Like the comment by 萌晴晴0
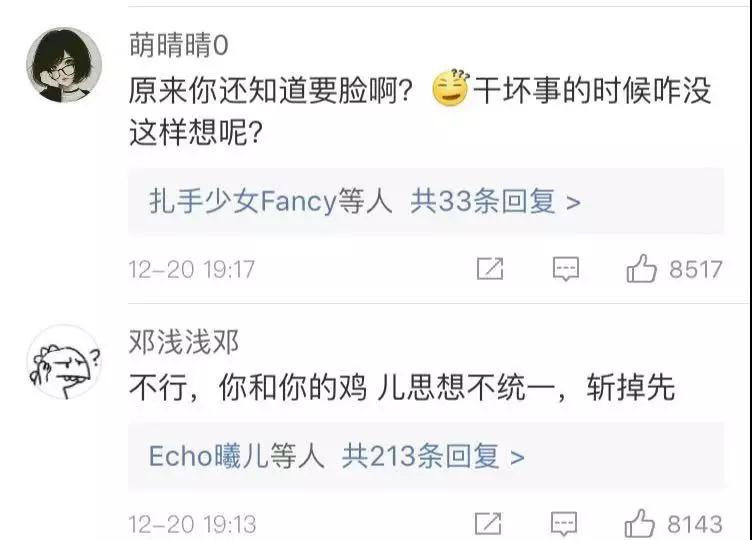The height and width of the screenshot is (540, 752). click(641, 269)
